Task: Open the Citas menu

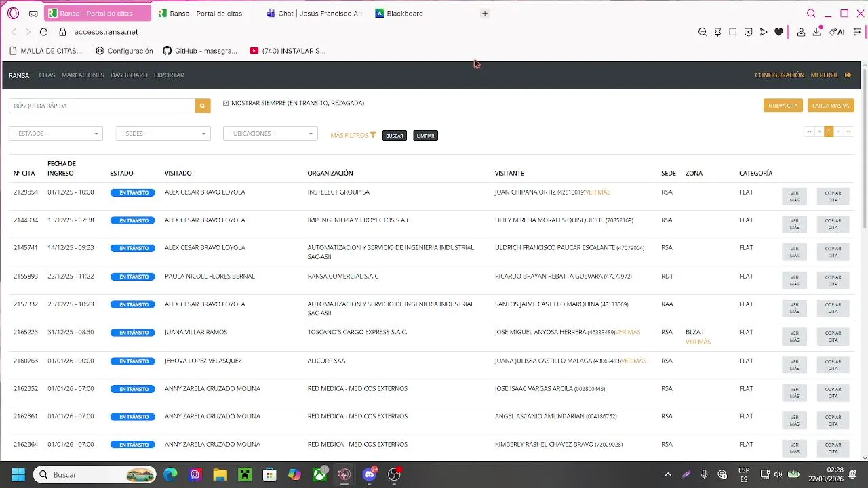Action: [x=47, y=75]
